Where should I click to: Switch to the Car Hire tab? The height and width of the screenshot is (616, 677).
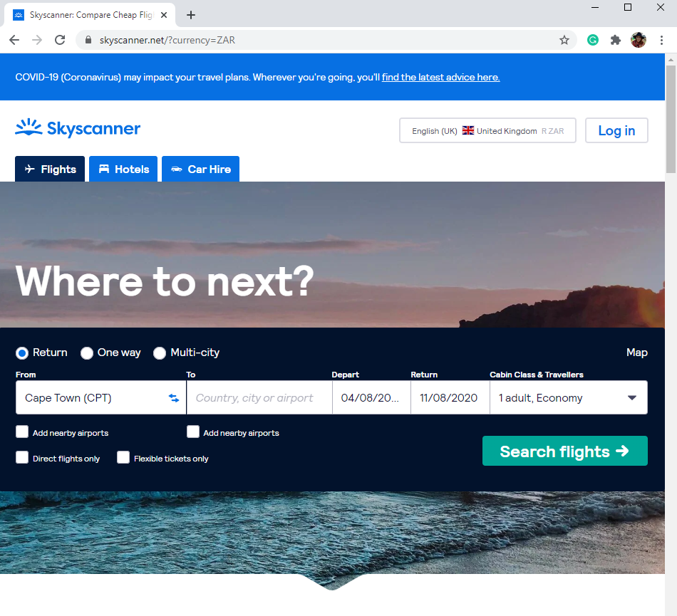tap(200, 169)
